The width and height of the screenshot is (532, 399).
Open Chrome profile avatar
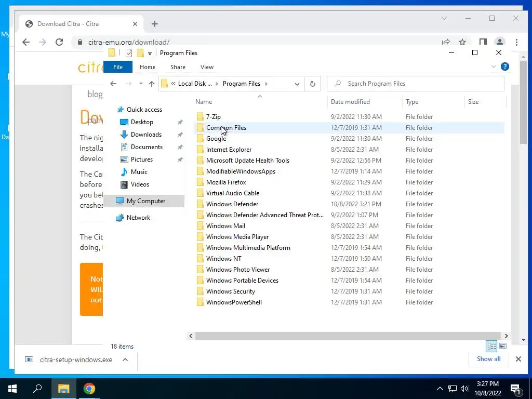499,42
